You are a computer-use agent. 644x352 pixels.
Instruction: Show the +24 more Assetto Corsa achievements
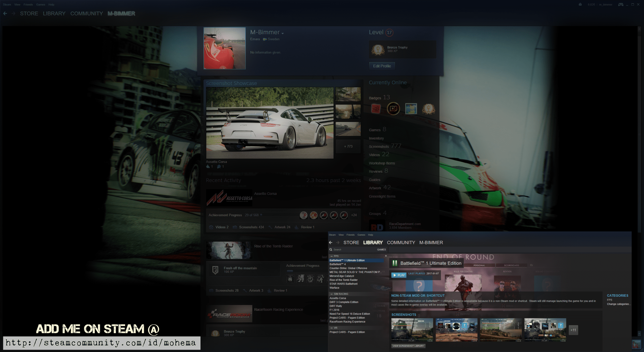(x=354, y=215)
